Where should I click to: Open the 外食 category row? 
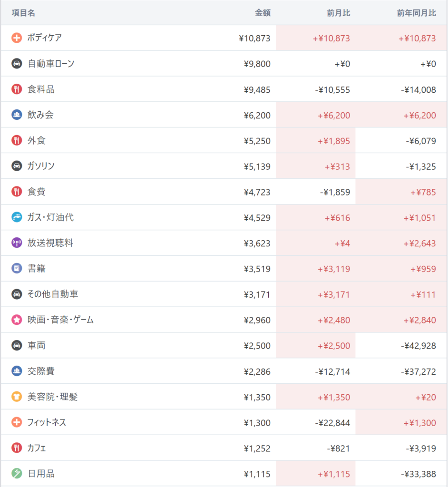click(x=37, y=141)
